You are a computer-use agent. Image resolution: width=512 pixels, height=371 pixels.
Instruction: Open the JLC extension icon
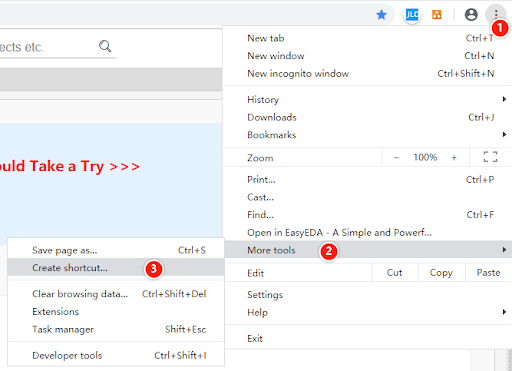coord(412,15)
